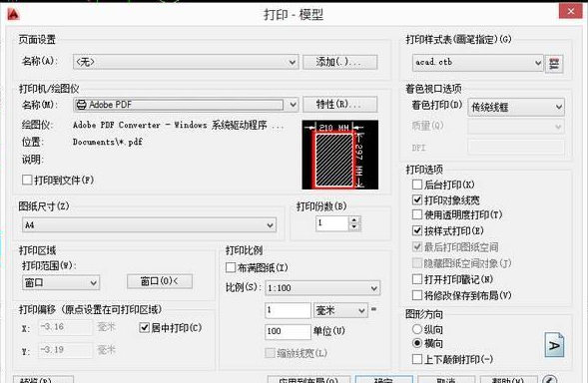Enable 打开打印戳记(N) checkbox

(x=417, y=279)
